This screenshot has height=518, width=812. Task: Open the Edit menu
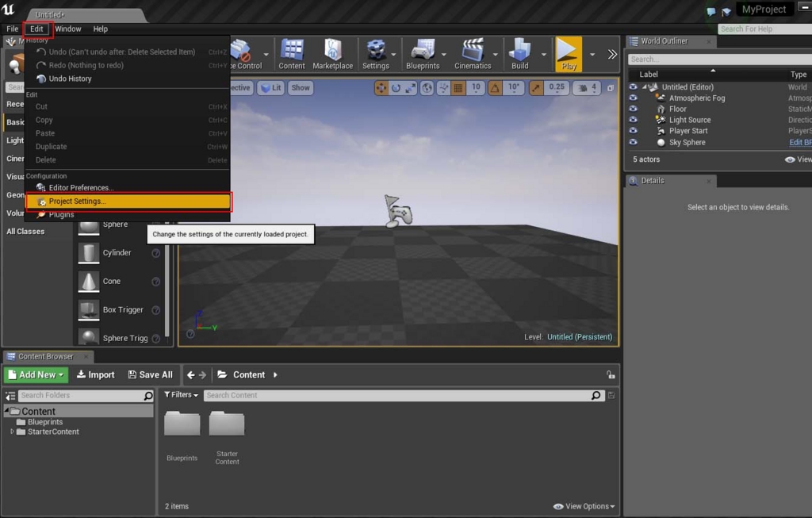tap(36, 29)
